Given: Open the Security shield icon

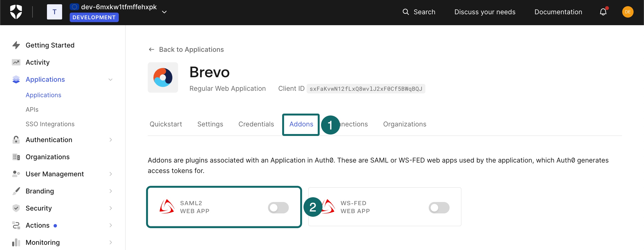Looking at the screenshot, I should coord(16,208).
